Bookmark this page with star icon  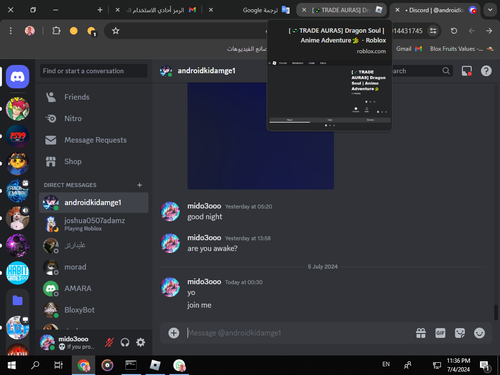point(115,31)
